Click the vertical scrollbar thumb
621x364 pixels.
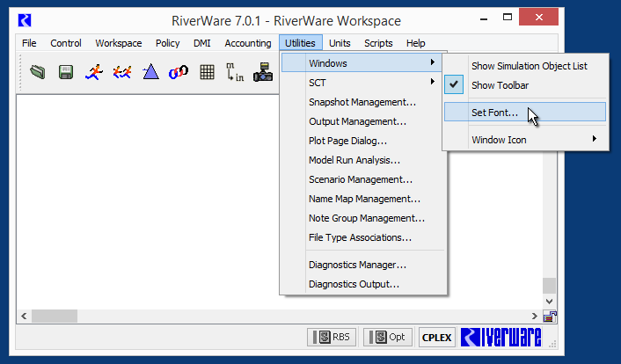click(x=549, y=286)
